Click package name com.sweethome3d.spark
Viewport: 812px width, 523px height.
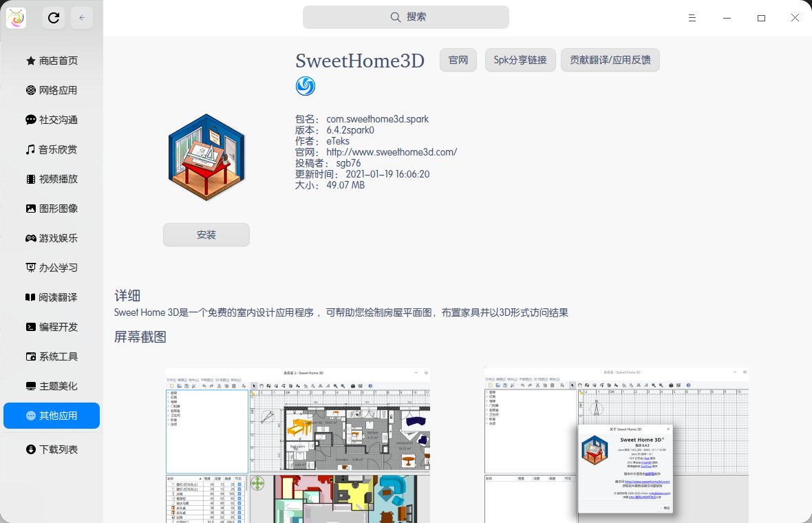(378, 119)
